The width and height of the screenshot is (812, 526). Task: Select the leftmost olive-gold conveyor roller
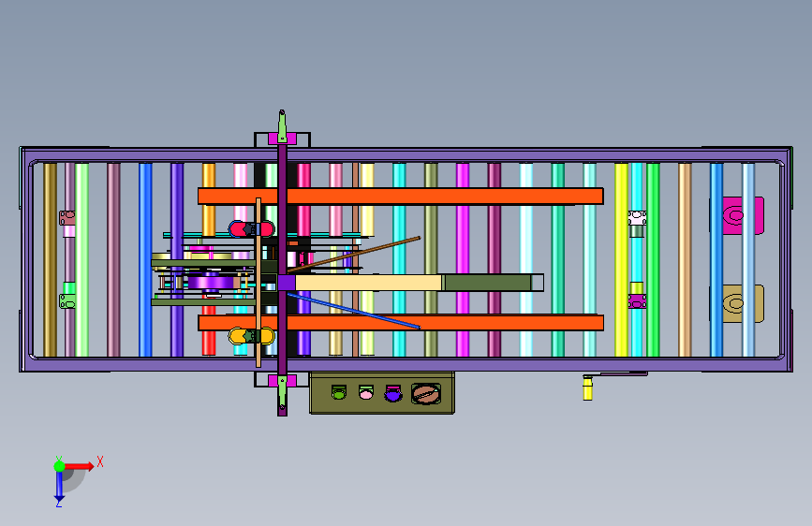pyautogui.click(x=50, y=260)
